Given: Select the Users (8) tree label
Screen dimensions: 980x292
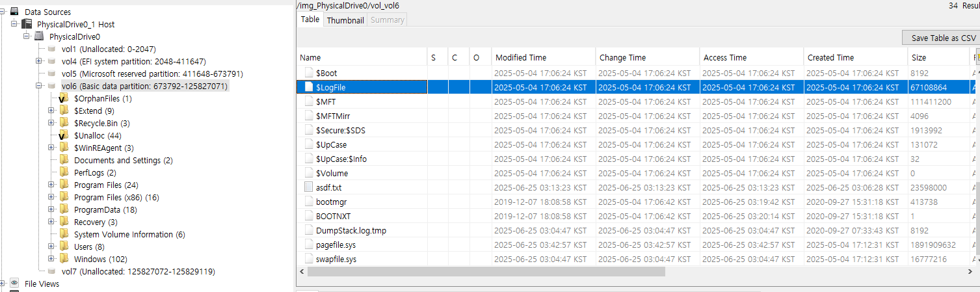Looking at the screenshot, I should pyautogui.click(x=89, y=246).
